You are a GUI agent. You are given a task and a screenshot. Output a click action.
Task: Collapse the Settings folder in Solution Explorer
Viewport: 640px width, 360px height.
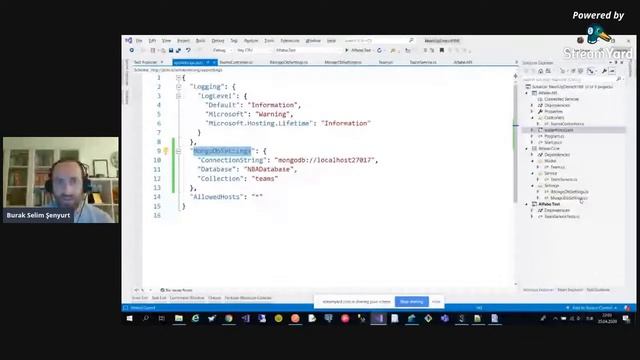[532, 186]
